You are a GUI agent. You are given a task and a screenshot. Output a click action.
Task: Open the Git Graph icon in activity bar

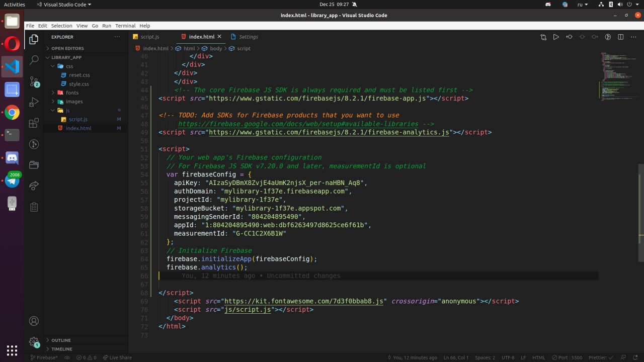(34, 144)
